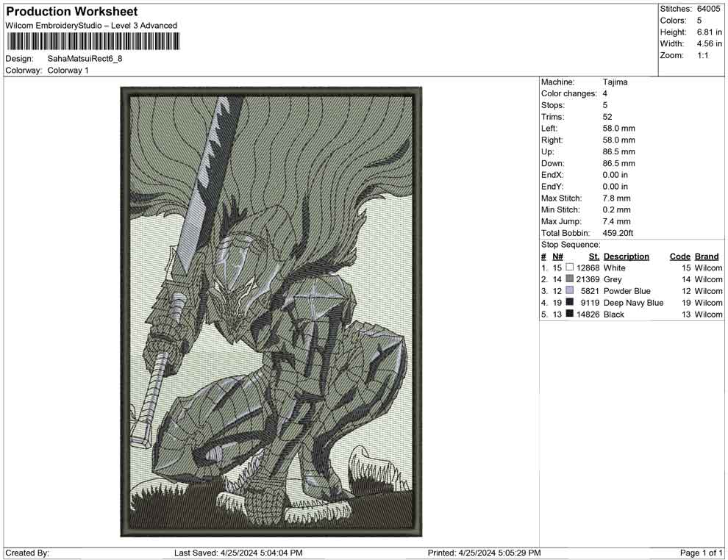The width and height of the screenshot is (728, 560).
Task: Click the barcode under the worksheet title
Action: click(93, 42)
